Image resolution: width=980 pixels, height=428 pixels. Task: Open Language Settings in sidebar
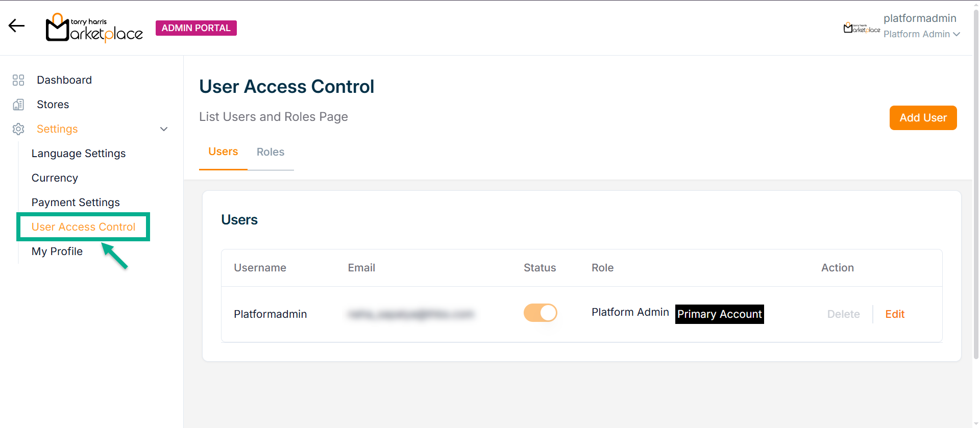point(79,154)
